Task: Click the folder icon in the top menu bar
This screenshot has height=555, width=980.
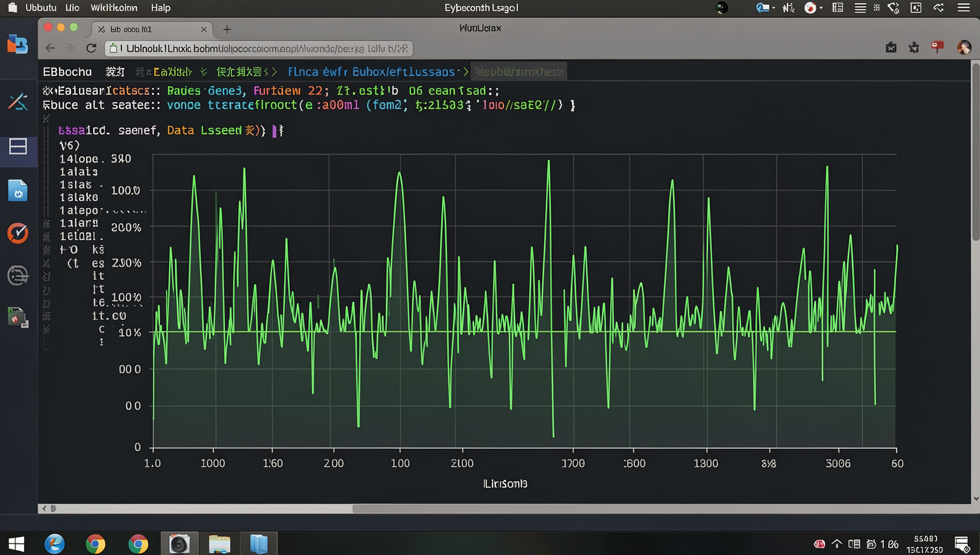Action: pos(12,7)
